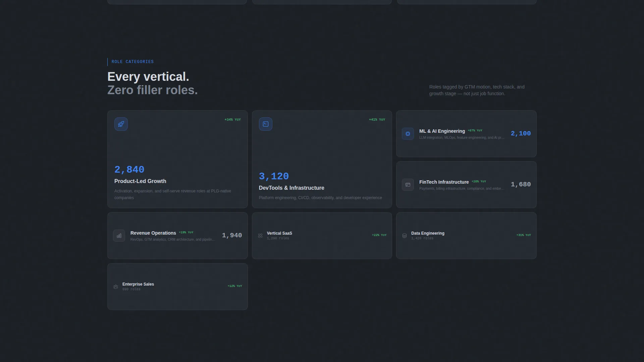Click the roles count under Enterprise Sales
This screenshot has width=644, height=362.
131,289
